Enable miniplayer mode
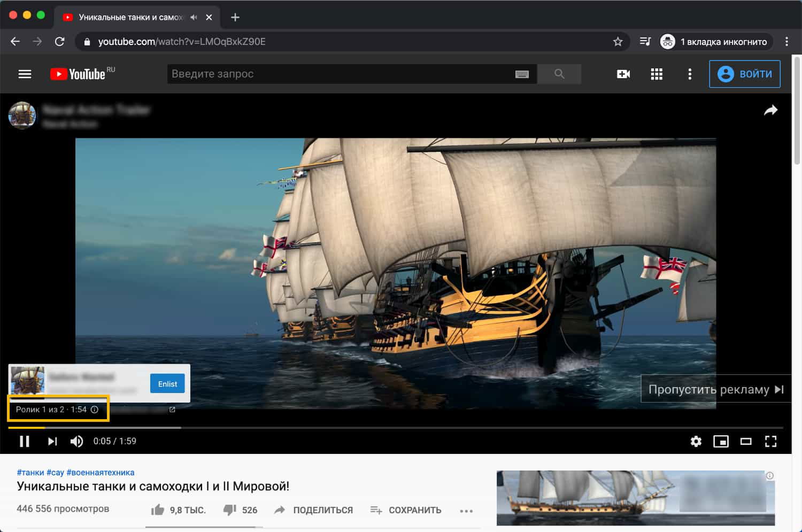Screen dimensions: 802x532 [x=721, y=441]
